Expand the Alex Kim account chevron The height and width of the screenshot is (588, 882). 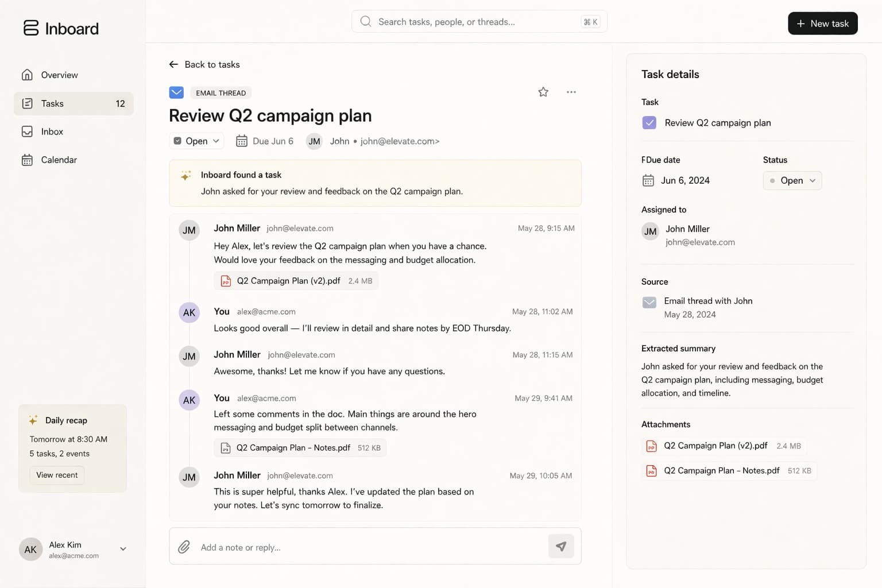point(123,549)
